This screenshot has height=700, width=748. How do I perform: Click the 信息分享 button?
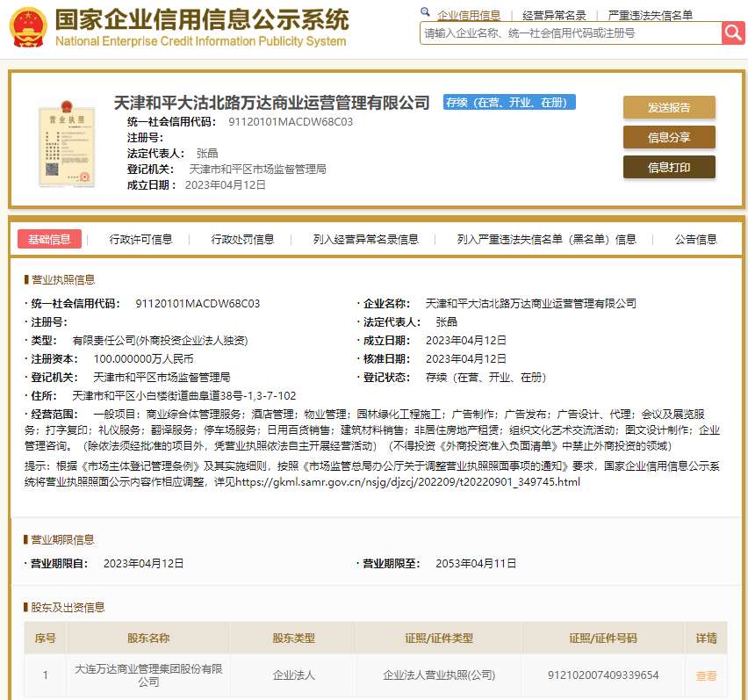(669, 137)
